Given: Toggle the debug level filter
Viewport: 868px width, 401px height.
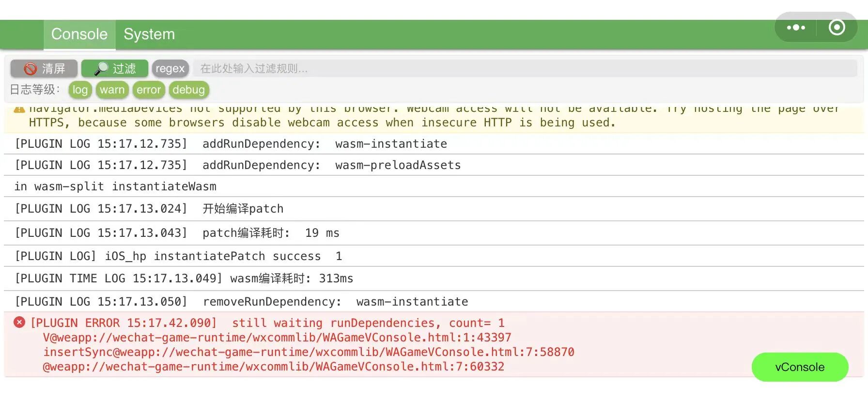Looking at the screenshot, I should 188,90.
